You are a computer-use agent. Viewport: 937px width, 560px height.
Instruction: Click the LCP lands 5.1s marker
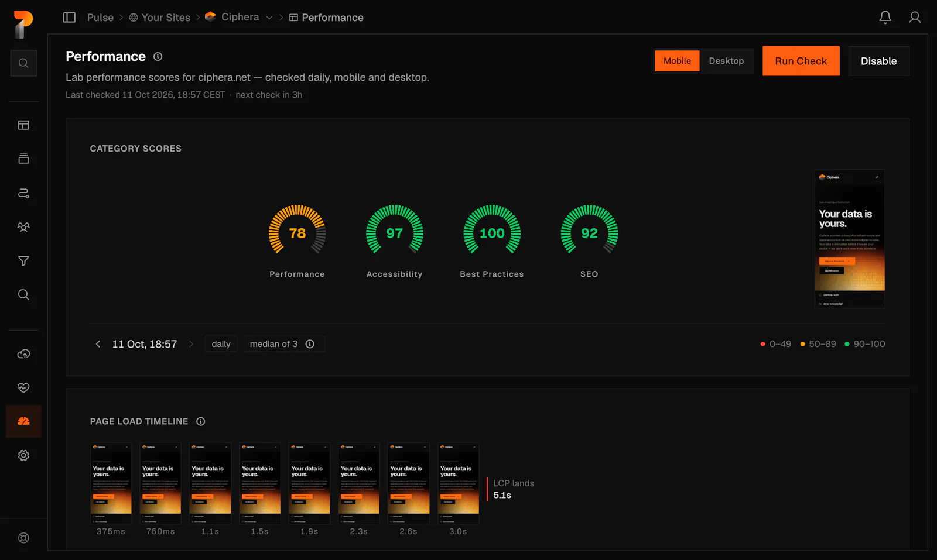[x=511, y=489]
